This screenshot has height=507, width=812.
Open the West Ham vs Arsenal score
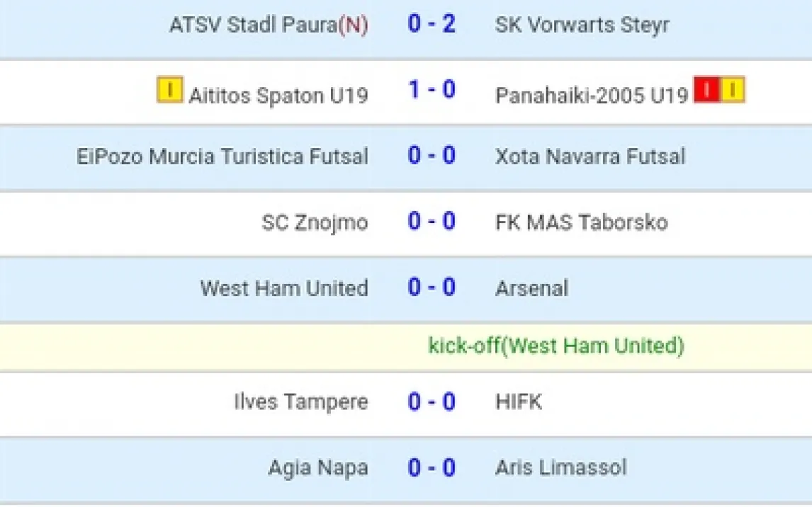click(x=431, y=287)
